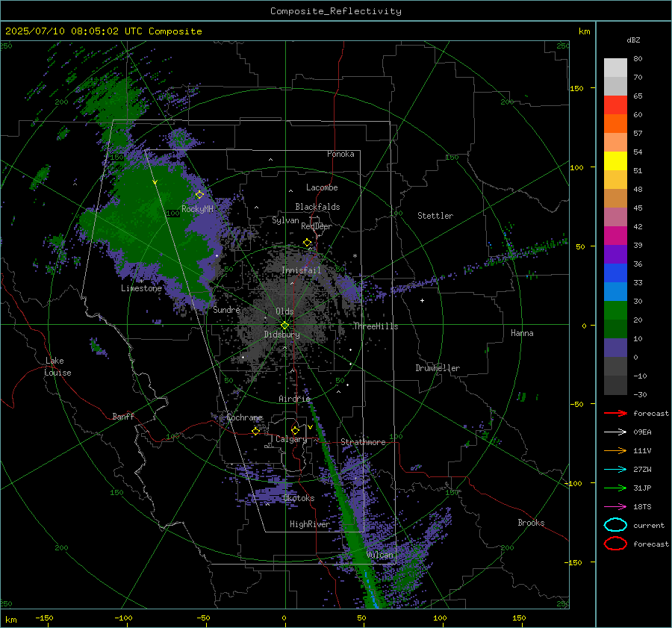Click the Calgary city label
The width and height of the screenshot is (672, 628).
point(291,439)
